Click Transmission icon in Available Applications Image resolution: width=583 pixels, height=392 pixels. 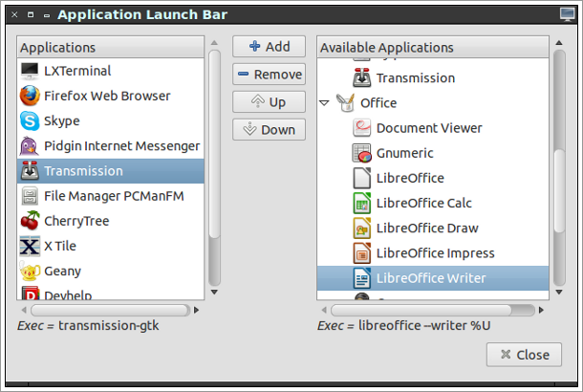click(x=362, y=77)
